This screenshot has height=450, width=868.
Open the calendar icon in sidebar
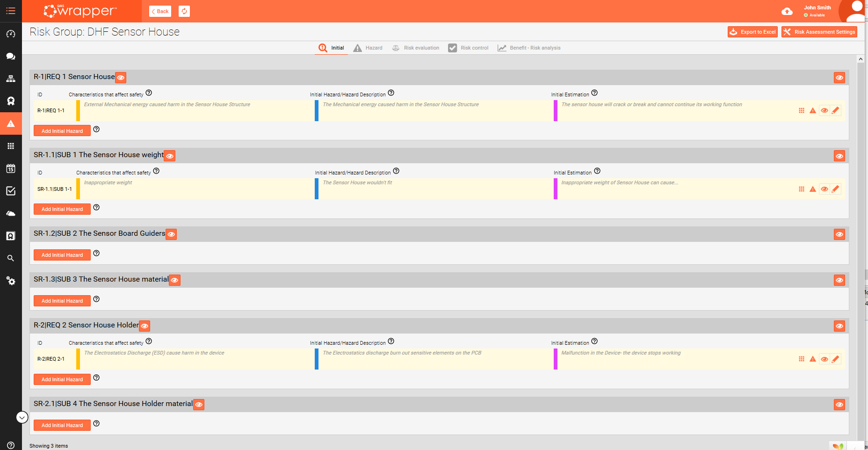point(11,168)
